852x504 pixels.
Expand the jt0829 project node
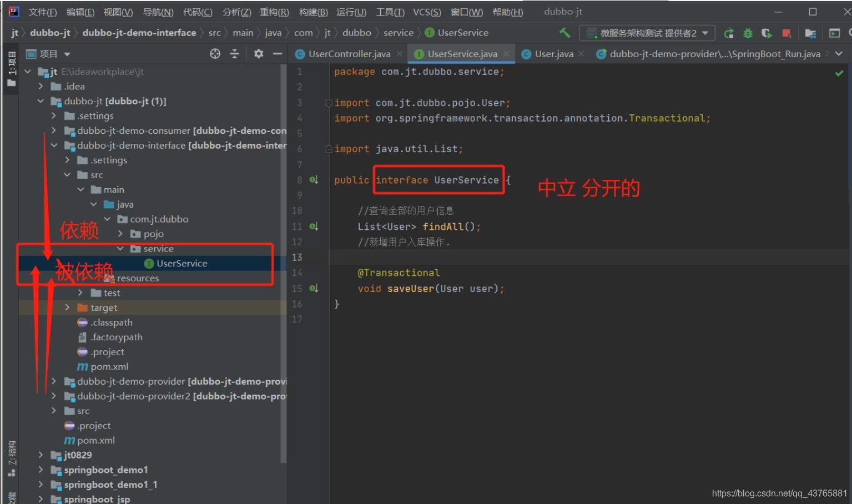point(41,455)
